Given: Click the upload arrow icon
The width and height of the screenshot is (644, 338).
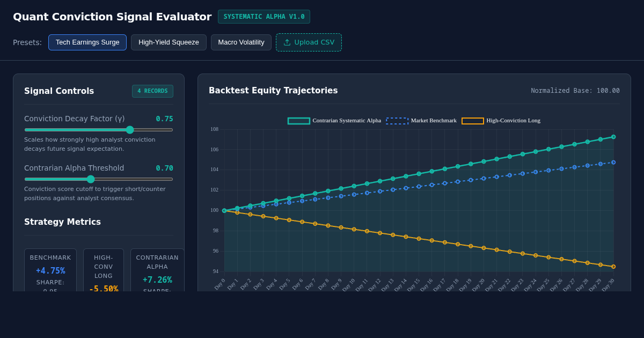Looking at the screenshot, I should pos(287,42).
